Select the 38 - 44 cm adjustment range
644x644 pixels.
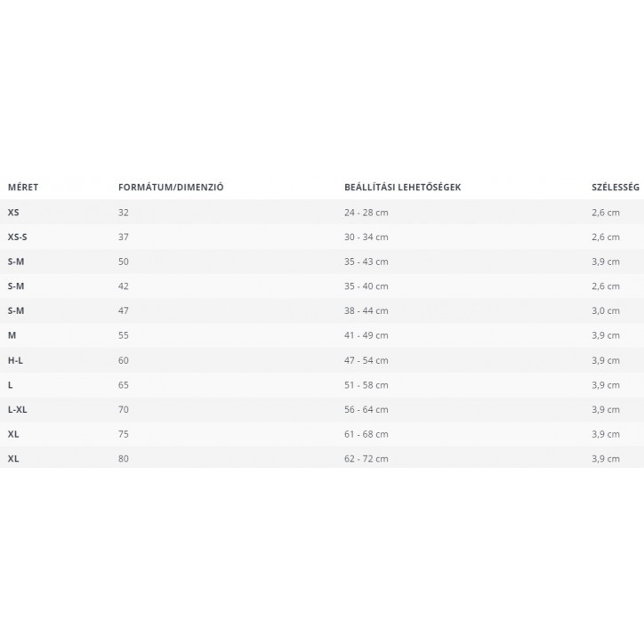tap(366, 311)
